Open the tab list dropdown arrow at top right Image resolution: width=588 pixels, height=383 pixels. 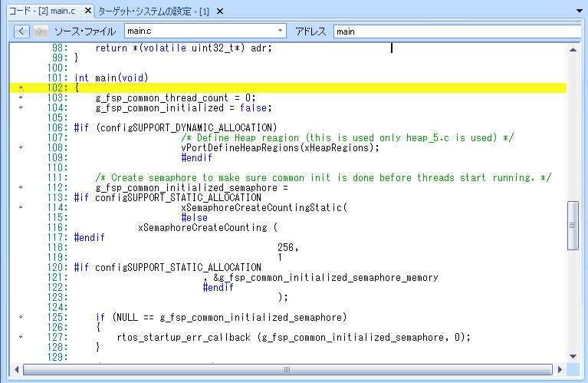[x=580, y=11]
